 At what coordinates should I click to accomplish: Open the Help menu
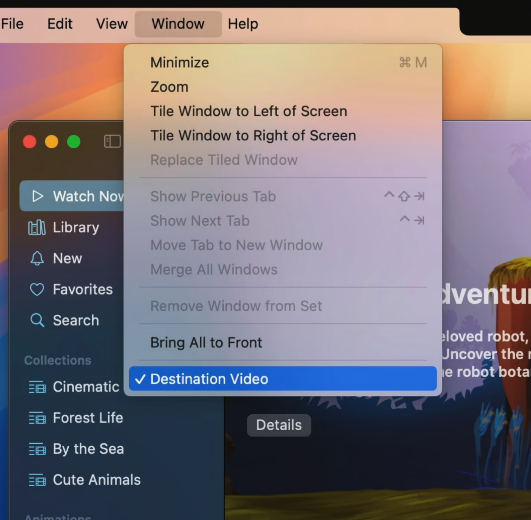tap(243, 24)
